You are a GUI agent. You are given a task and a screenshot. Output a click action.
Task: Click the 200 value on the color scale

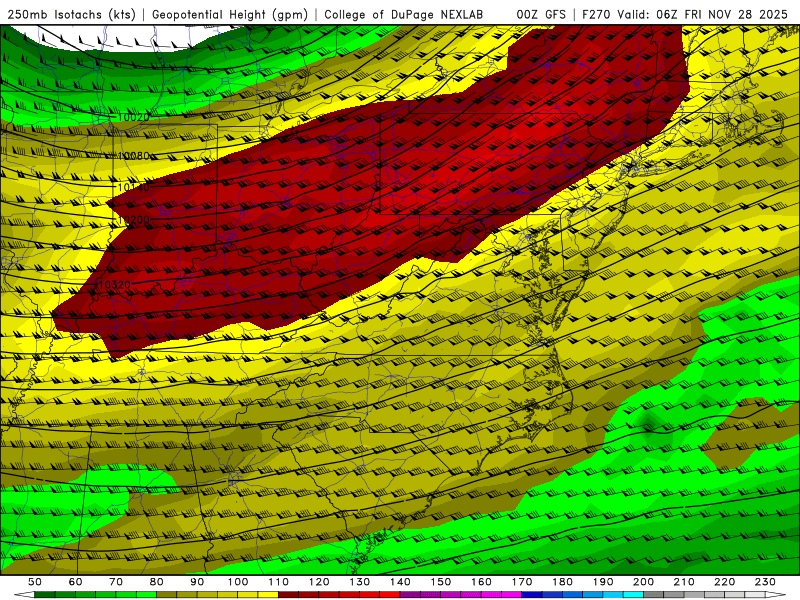click(x=644, y=582)
